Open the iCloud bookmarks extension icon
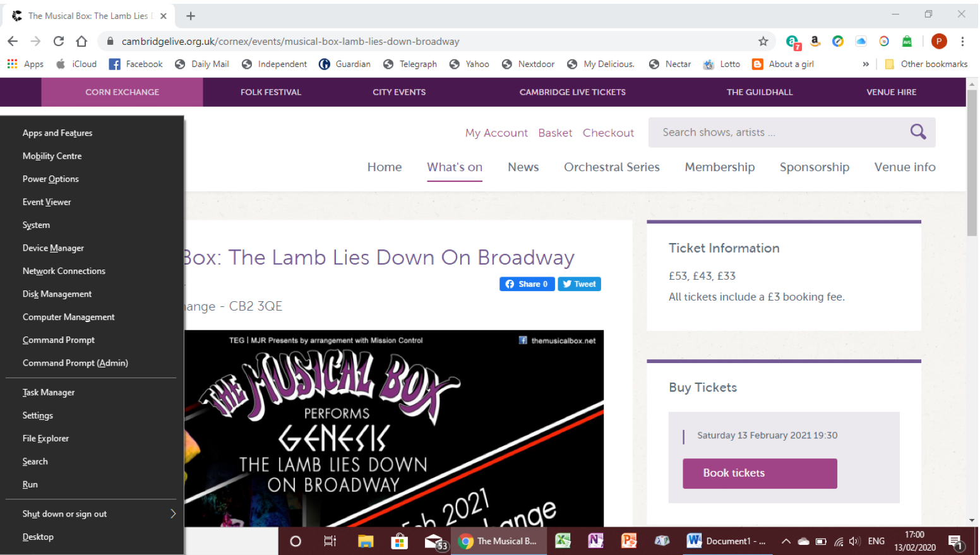 click(861, 41)
